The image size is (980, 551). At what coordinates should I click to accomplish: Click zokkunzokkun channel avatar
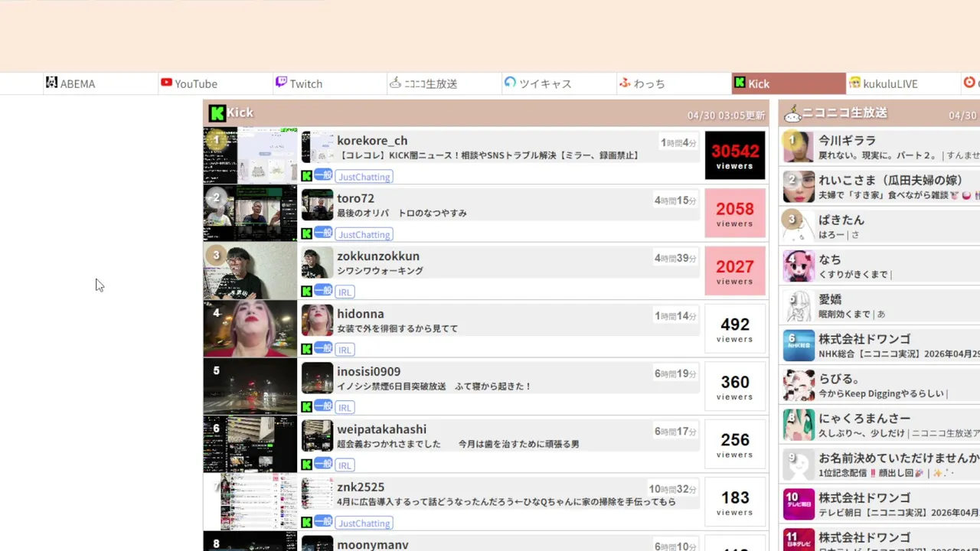click(317, 262)
